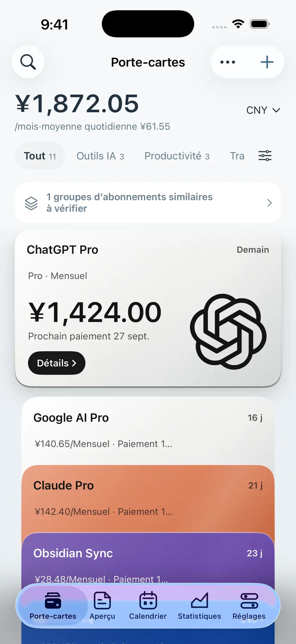The width and height of the screenshot is (296, 644).
Task: Select the Outils IA category filter
Action: click(x=100, y=156)
